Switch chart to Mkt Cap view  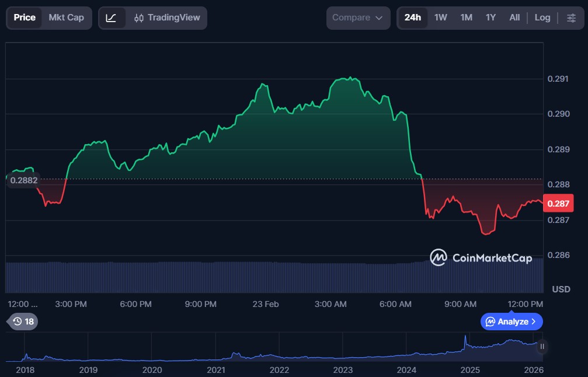coord(66,18)
